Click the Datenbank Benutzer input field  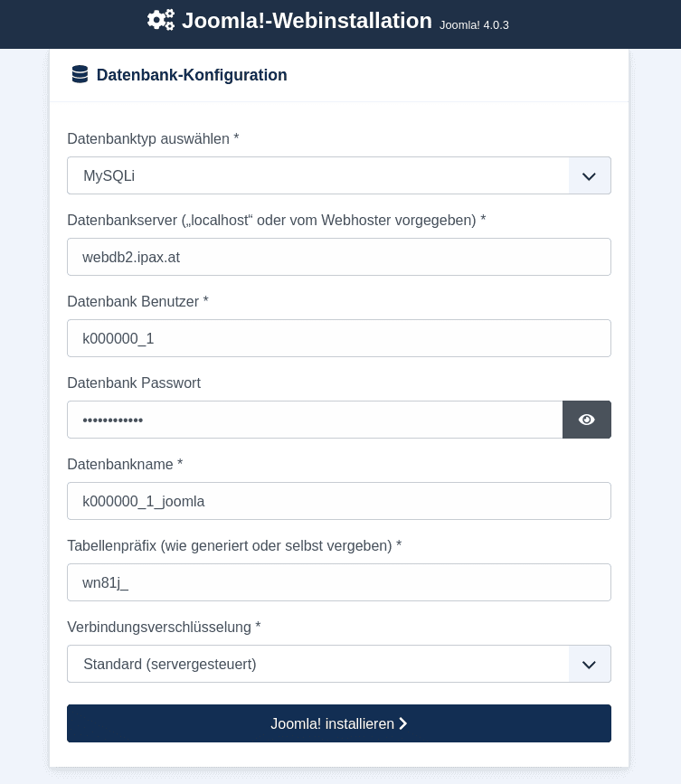pyautogui.click(x=339, y=338)
